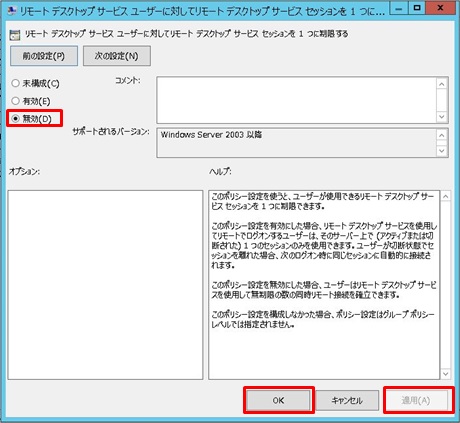Click the help pane scroll-down arrow
460x423 pixels.
pos(445,374)
